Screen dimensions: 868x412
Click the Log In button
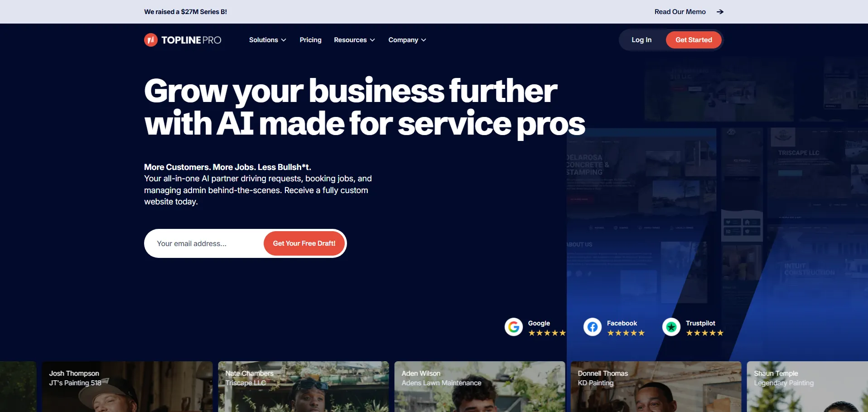(x=641, y=40)
